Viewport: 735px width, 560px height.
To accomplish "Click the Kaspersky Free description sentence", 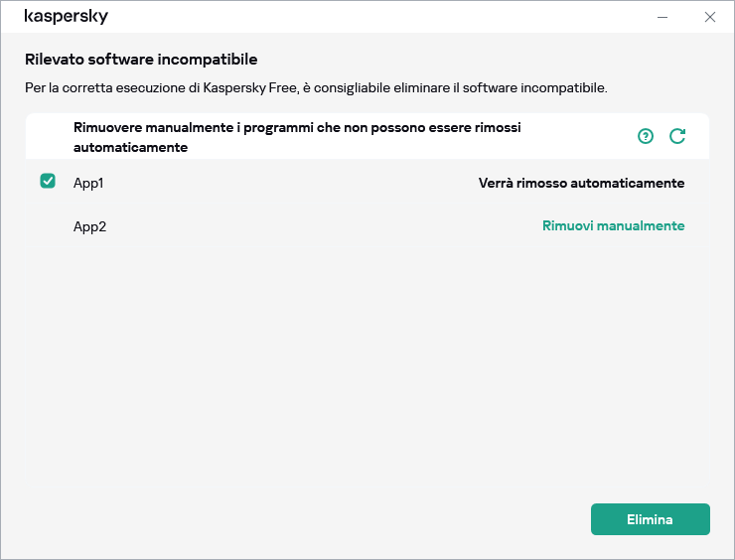I will point(315,88).
